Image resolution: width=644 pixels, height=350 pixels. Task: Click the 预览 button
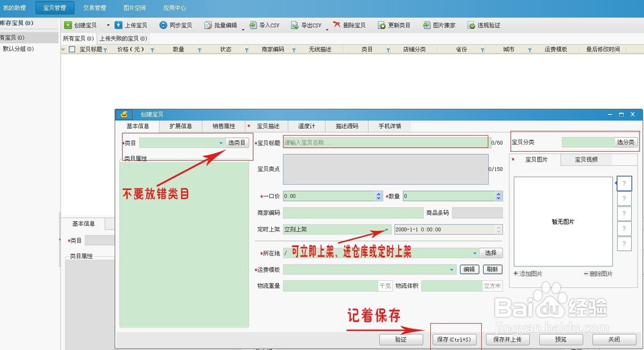561,339
